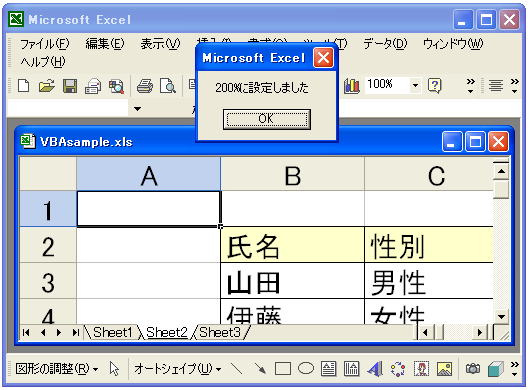This screenshot has height=390, width=530.
Task: Click the New workbook icon
Action: pos(23,86)
